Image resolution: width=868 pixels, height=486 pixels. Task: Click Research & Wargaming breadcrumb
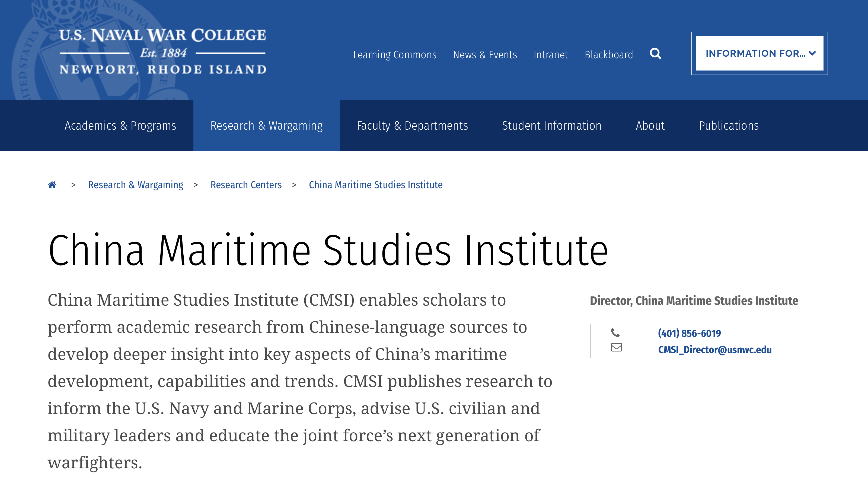(x=136, y=185)
